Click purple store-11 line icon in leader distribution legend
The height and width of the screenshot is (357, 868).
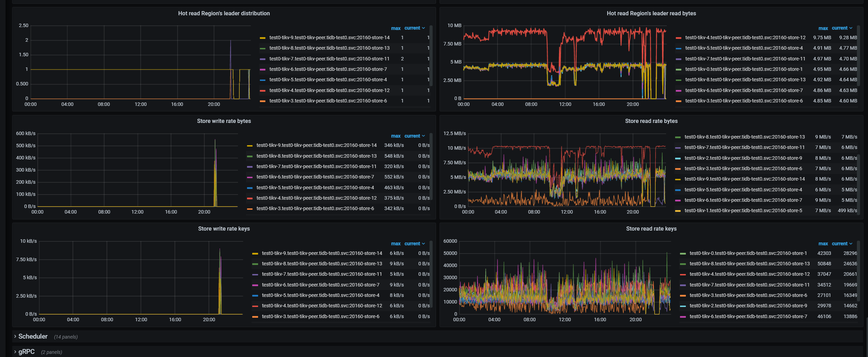tap(263, 59)
